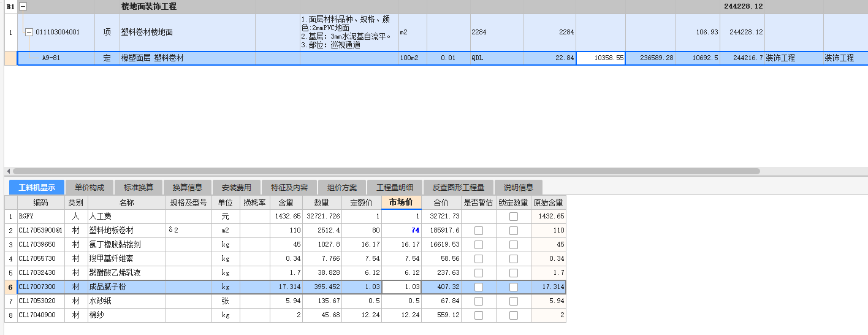Edit 市场价 cell 1.03 for 成品腻子粉

point(402,287)
